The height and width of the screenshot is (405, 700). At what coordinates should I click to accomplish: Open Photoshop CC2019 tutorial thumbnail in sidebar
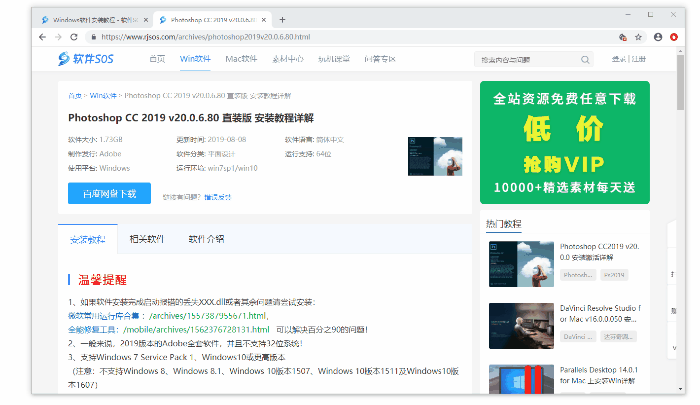pyautogui.click(x=521, y=264)
